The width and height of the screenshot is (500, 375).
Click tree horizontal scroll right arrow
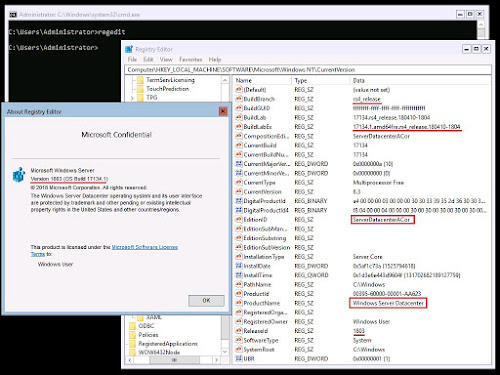pyautogui.click(x=217, y=360)
